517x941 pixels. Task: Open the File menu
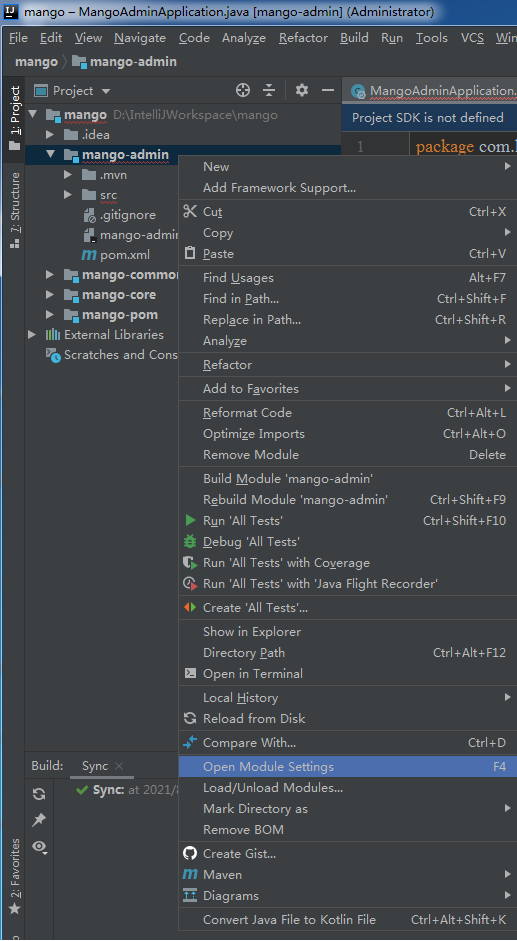(x=19, y=38)
